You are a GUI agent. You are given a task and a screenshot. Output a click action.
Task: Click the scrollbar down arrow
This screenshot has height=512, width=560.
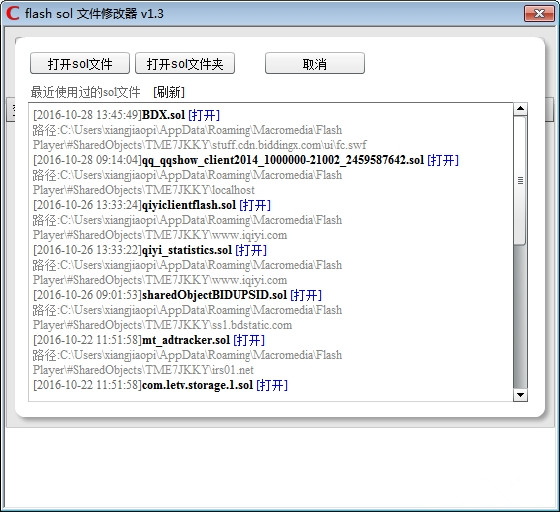tap(520, 395)
